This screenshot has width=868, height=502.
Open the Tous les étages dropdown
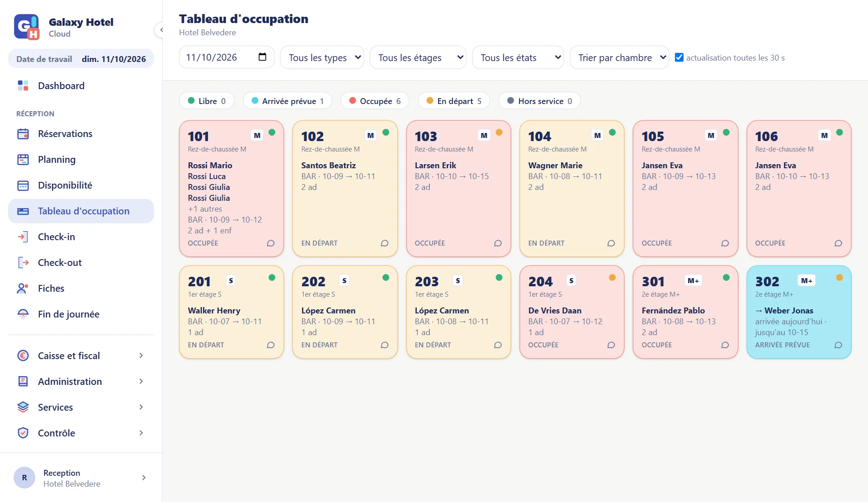point(418,57)
